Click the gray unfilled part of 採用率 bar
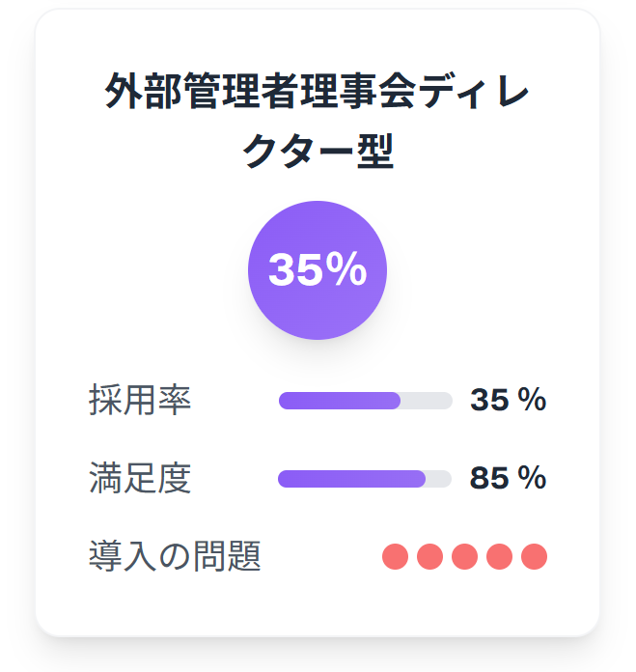Image resolution: width=636 pixels, height=672 pixels. [427, 401]
